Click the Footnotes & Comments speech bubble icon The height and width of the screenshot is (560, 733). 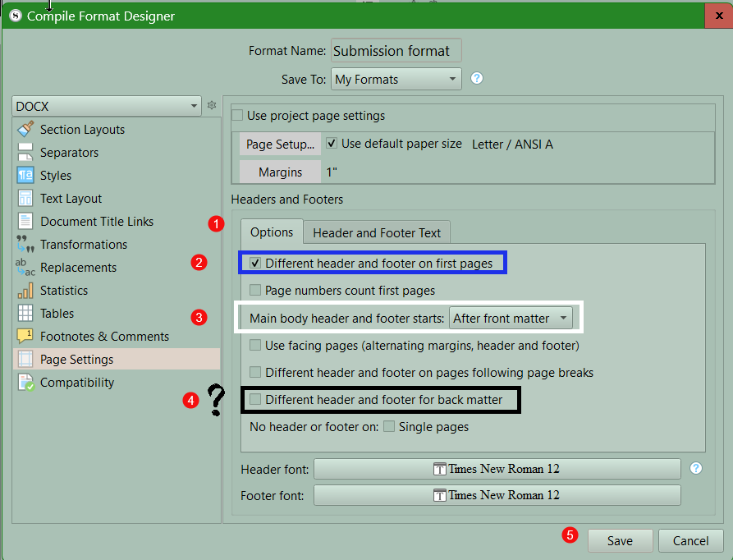tap(25, 336)
